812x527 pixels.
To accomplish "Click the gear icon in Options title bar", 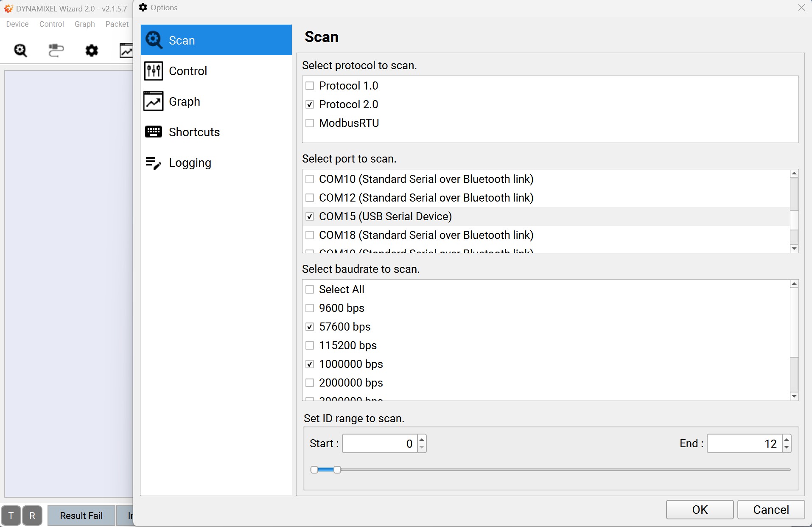I will click(x=143, y=8).
